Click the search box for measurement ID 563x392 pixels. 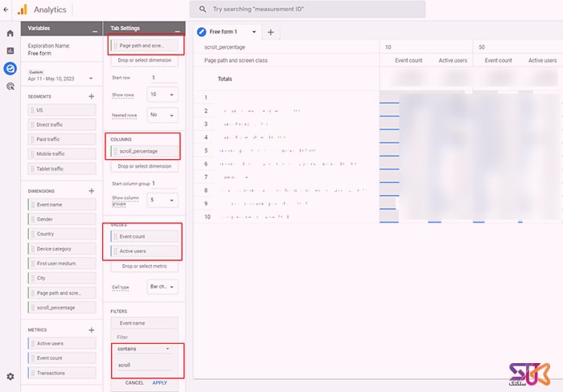[x=307, y=10]
